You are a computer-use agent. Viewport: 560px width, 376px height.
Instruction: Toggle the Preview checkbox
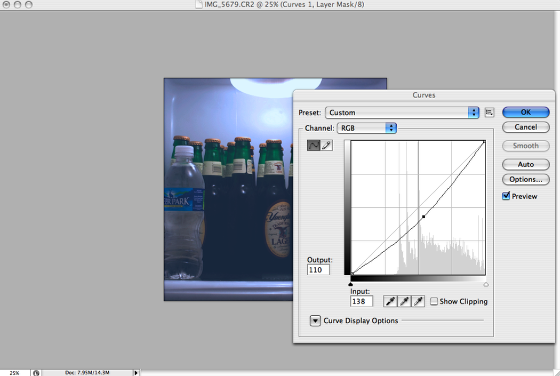[506, 196]
